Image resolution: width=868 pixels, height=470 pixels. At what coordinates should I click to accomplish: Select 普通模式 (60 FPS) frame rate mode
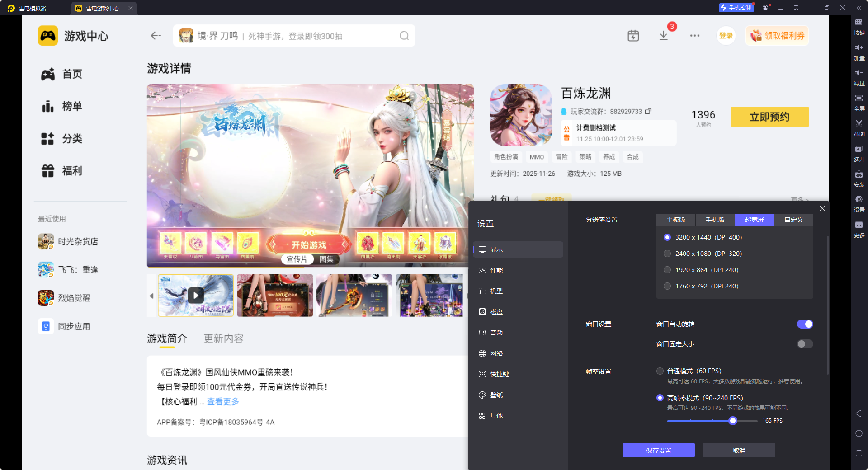click(660, 371)
